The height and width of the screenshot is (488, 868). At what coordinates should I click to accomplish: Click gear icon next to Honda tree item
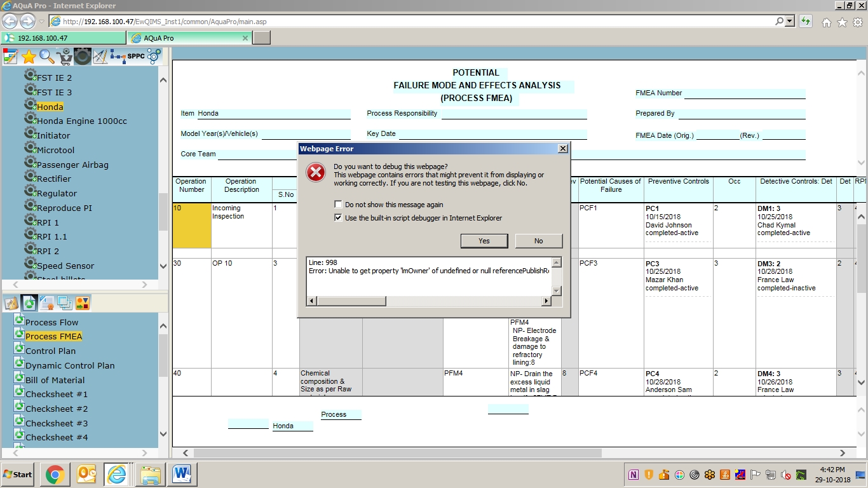pos(30,104)
